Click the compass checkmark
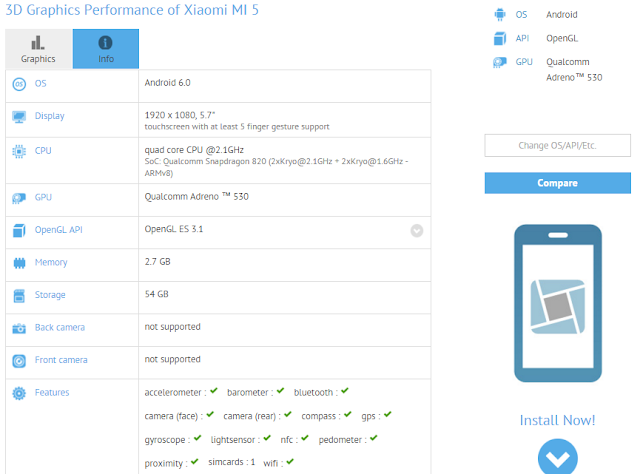Image resolution: width=640 pixels, height=474 pixels. (x=347, y=414)
